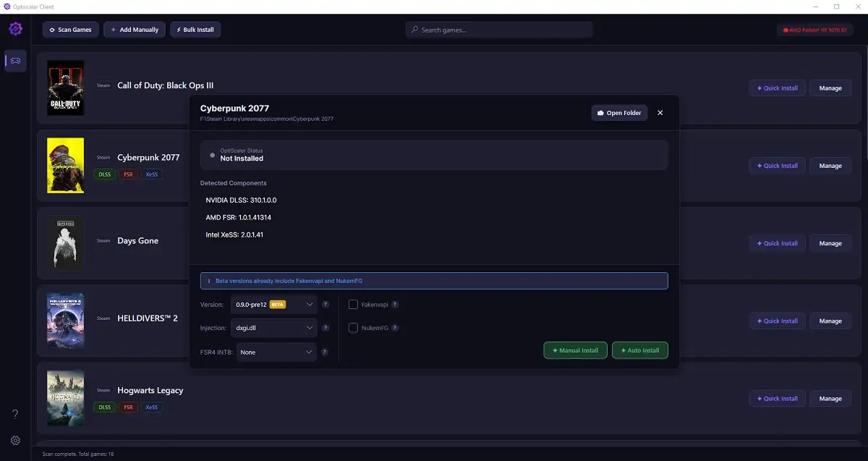Click the OptiScaler logo icon in sidebar
This screenshot has height=461, width=868.
click(15, 29)
